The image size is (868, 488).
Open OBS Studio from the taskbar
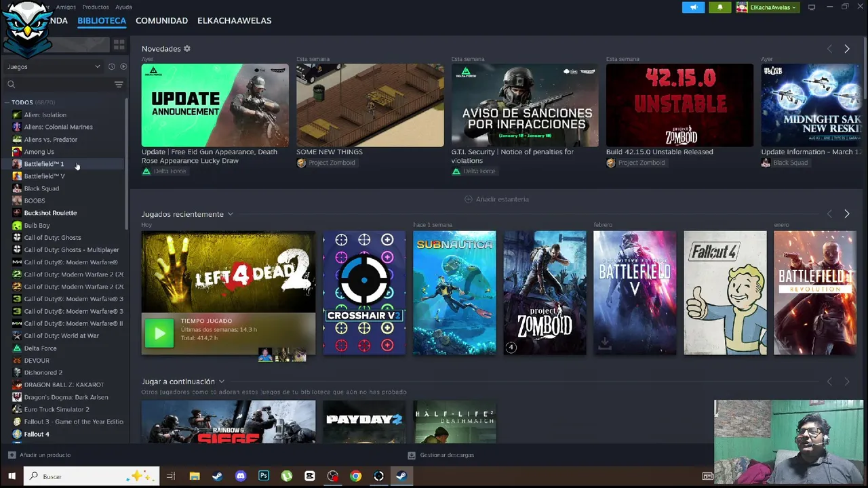(x=333, y=476)
